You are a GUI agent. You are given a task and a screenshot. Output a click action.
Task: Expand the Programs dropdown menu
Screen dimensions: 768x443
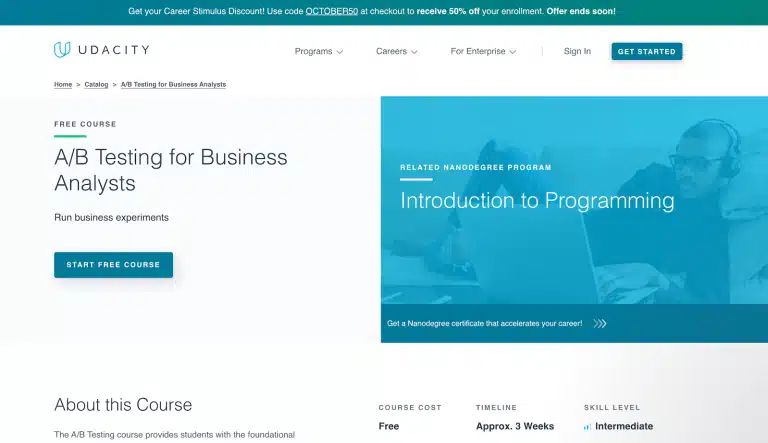[318, 51]
